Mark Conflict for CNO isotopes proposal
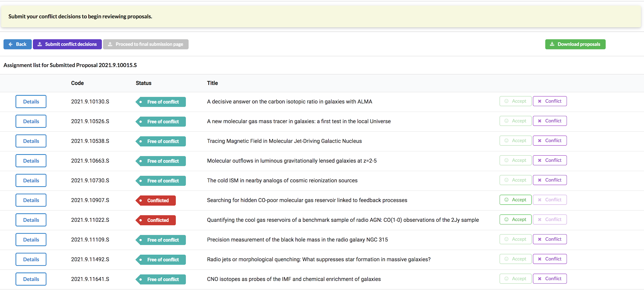Viewport: 644px width, 292px height. (549, 279)
